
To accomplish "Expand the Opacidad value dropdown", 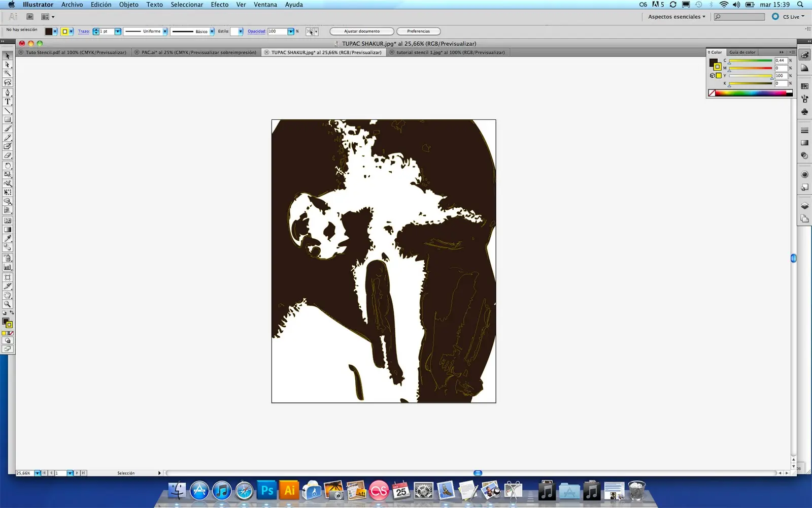I will [291, 31].
